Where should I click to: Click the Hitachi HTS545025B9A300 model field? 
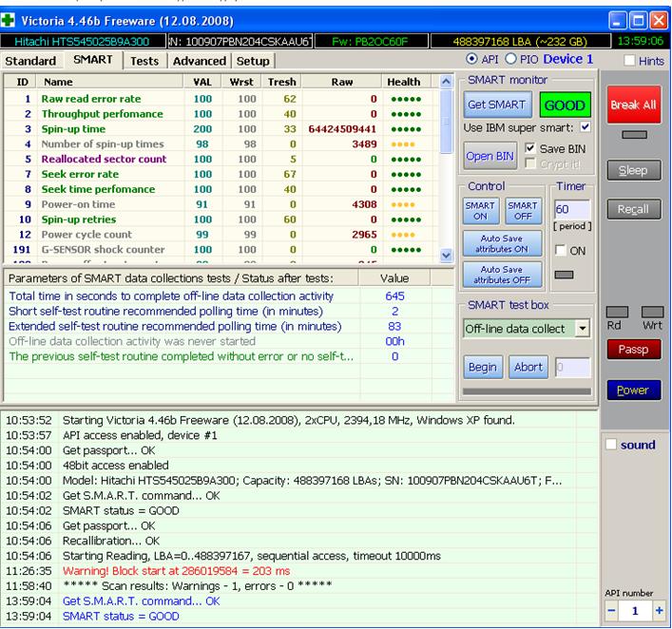click(83, 42)
